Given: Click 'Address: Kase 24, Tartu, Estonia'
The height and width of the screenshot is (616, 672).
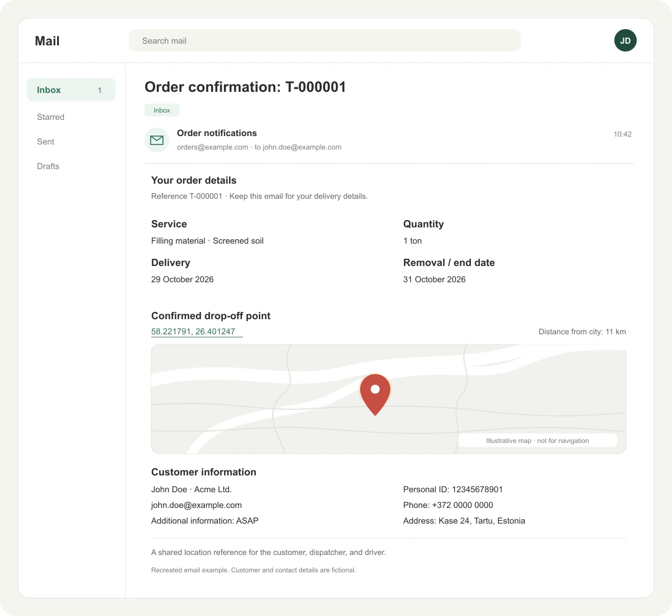Looking at the screenshot, I should coord(464,521).
